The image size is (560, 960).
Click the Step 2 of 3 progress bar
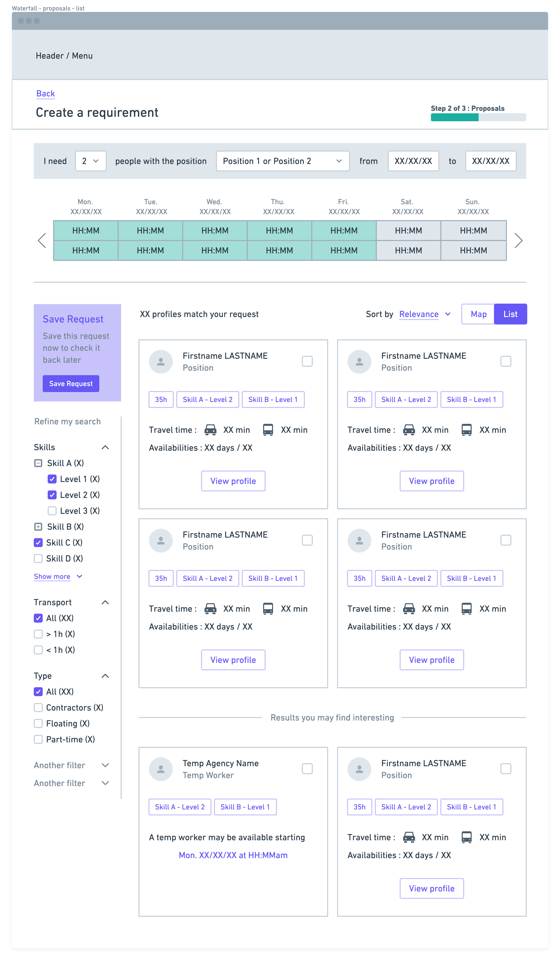478,117
